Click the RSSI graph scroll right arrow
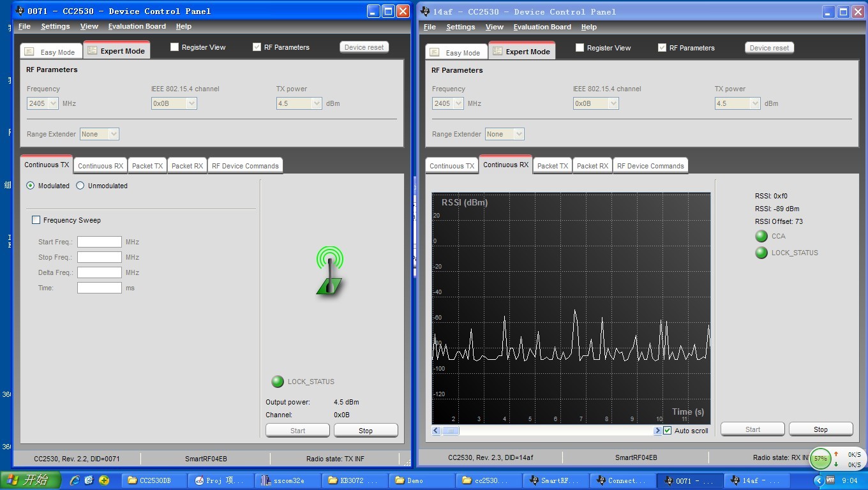The image size is (868, 490). [x=657, y=431]
